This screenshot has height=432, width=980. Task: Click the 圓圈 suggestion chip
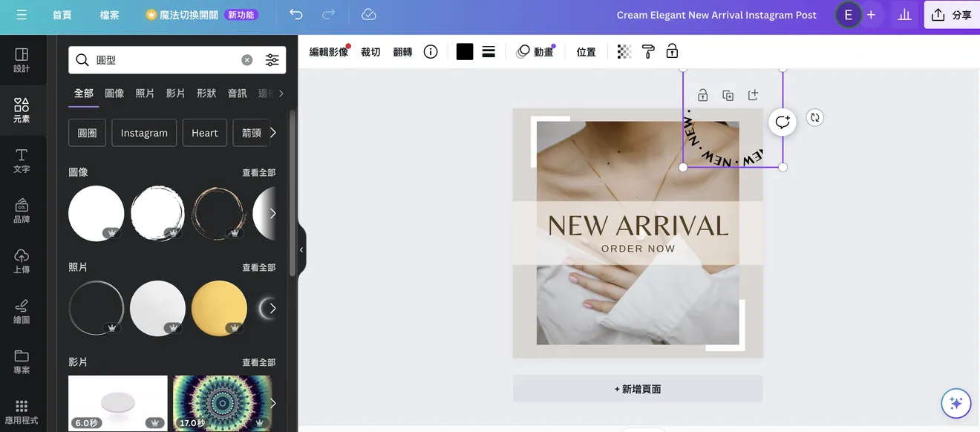click(x=87, y=133)
